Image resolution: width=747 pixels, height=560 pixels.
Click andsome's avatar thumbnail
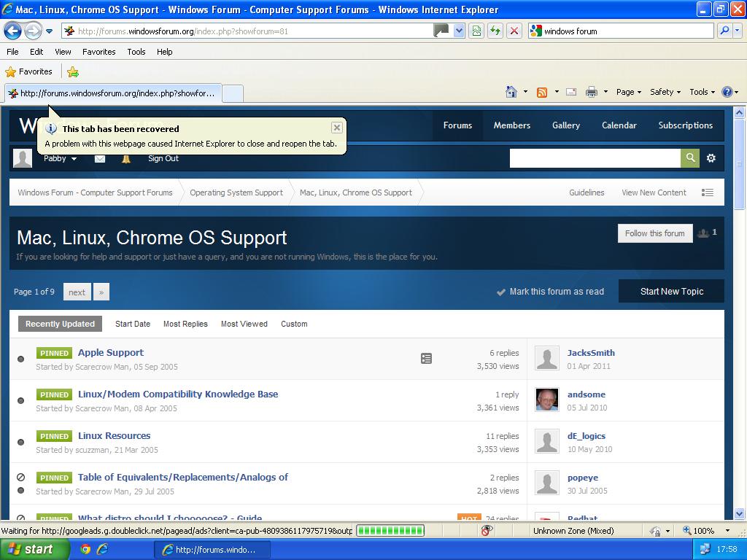pyautogui.click(x=547, y=400)
